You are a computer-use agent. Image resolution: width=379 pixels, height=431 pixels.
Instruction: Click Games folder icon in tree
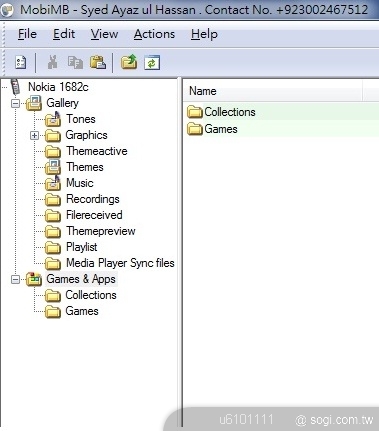(x=53, y=311)
